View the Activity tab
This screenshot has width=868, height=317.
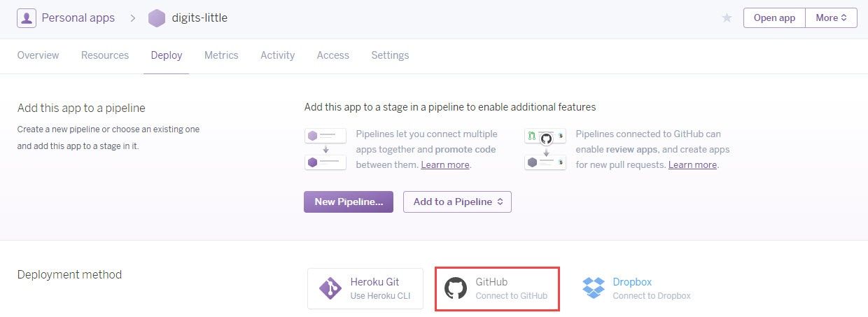[x=277, y=55]
